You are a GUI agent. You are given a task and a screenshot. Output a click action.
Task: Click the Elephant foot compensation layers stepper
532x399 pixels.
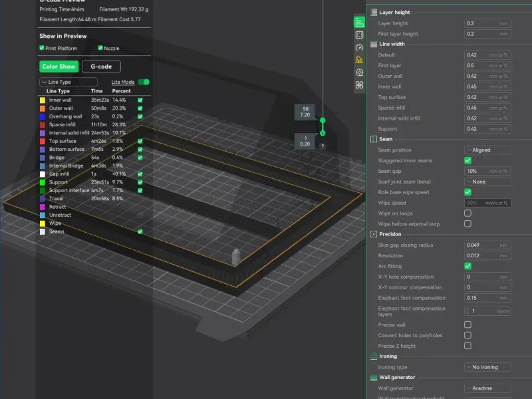[x=468, y=311]
